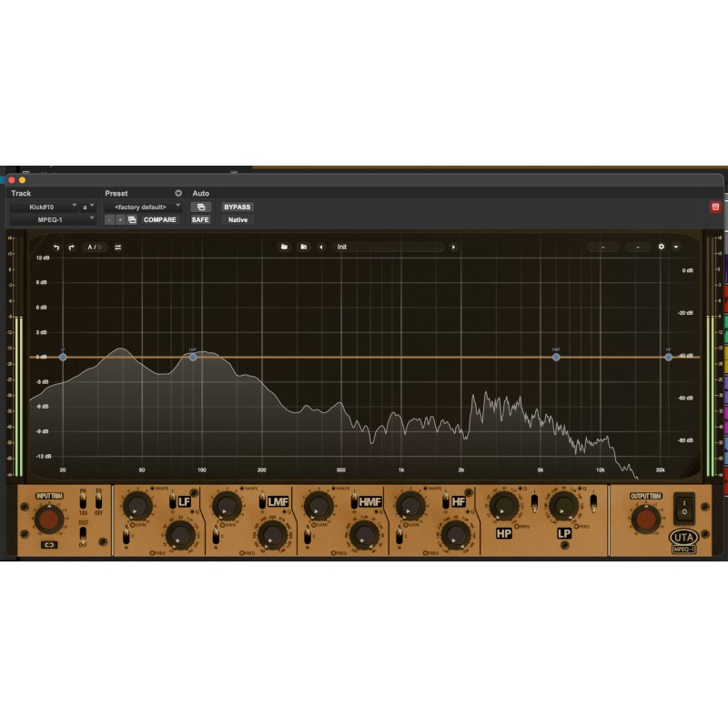Flip the black power rocker switch
Viewport: 728px width, 728px height.
click(684, 509)
